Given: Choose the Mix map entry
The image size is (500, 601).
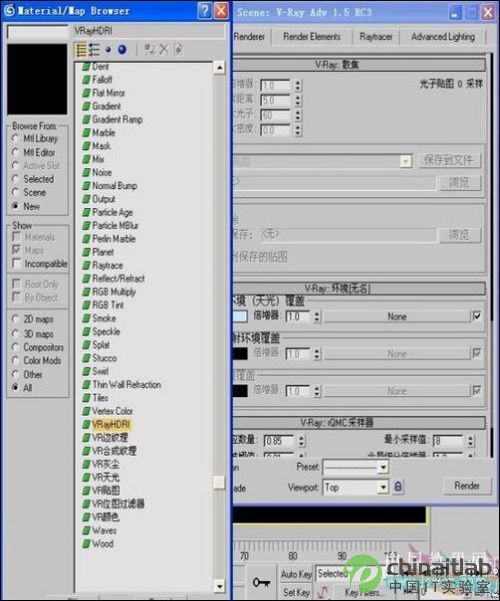Looking at the screenshot, I should click(98, 159).
